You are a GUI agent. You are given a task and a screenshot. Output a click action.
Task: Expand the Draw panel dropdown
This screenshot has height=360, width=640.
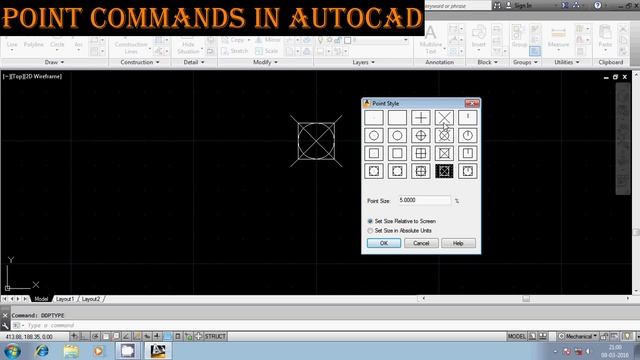[x=54, y=62]
